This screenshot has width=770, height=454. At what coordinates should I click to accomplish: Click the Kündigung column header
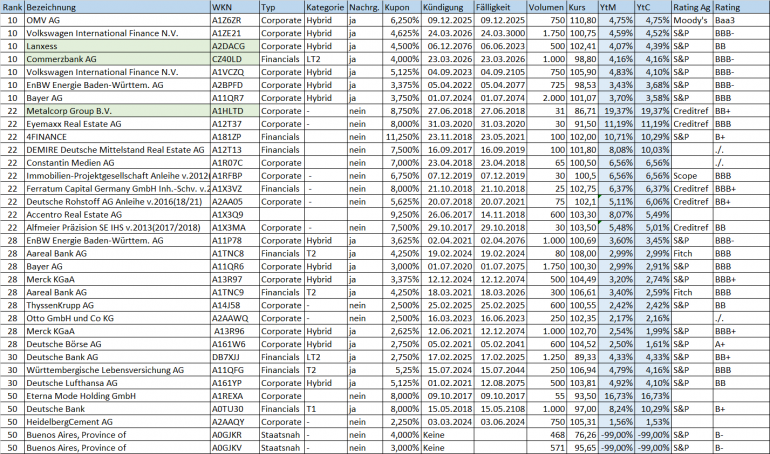click(447, 7)
